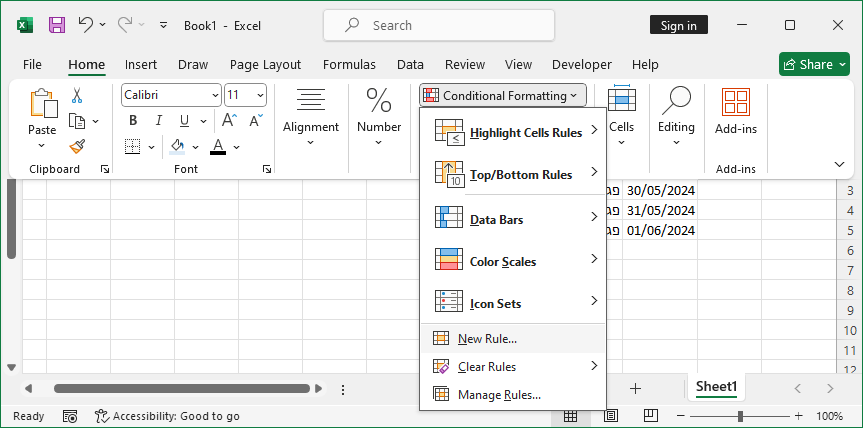Toggle Italic formatting

click(157, 120)
